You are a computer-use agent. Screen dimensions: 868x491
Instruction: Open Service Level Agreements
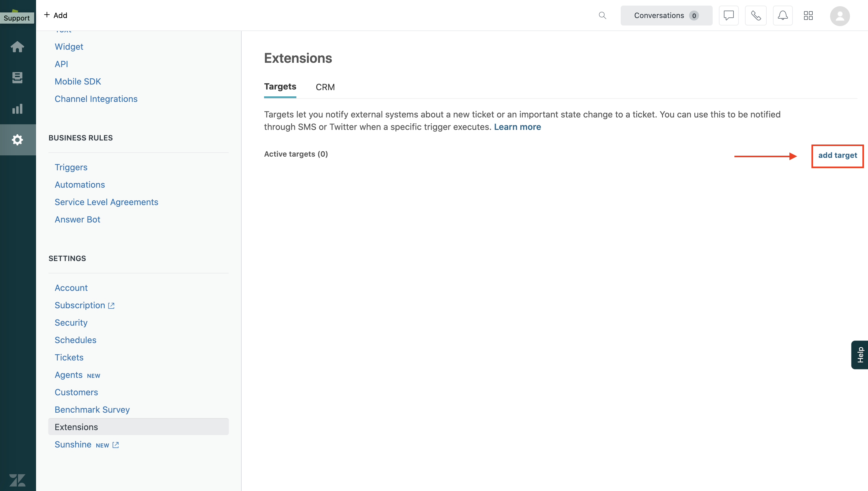107,202
